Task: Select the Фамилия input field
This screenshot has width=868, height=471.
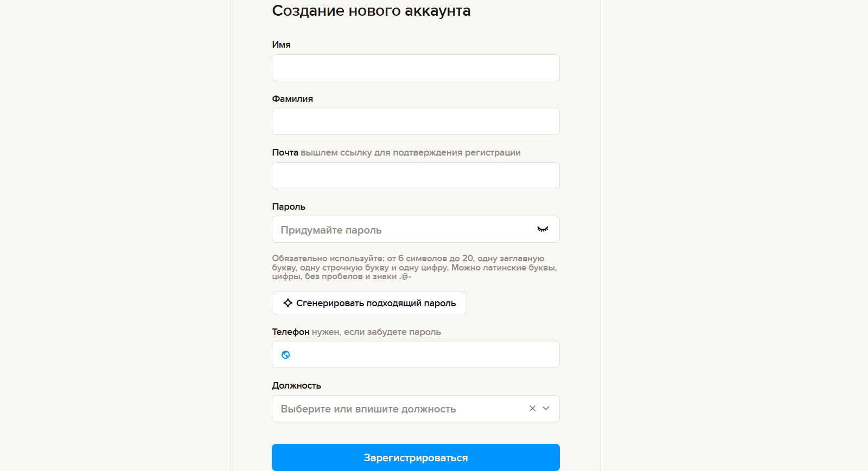Action: pyautogui.click(x=416, y=121)
